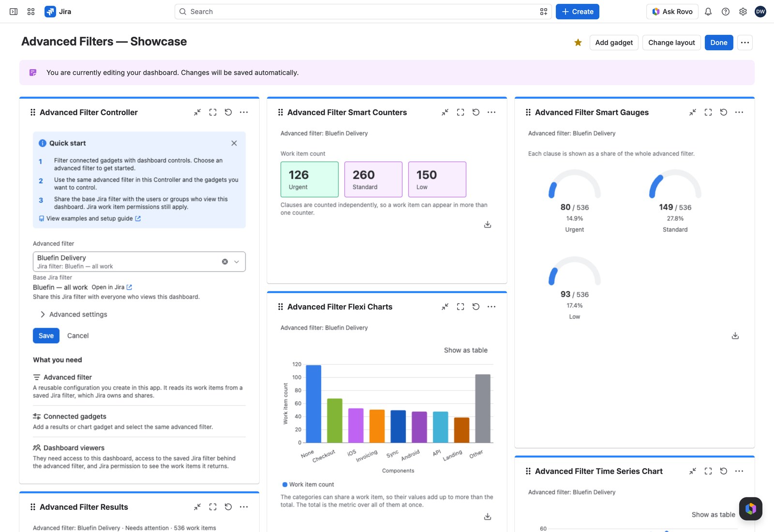This screenshot has height=532, width=774.
Task: Show Flexi Charts as table
Action: pyautogui.click(x=466, y=350)
